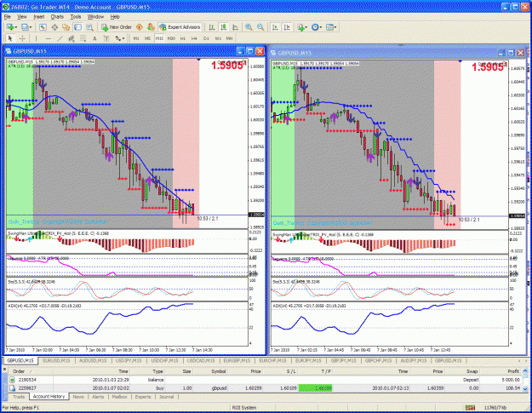Toggle the Expert Advisors button
This screenshot has width=532, height=413.
pyautogui.click(x=180, y=27)
